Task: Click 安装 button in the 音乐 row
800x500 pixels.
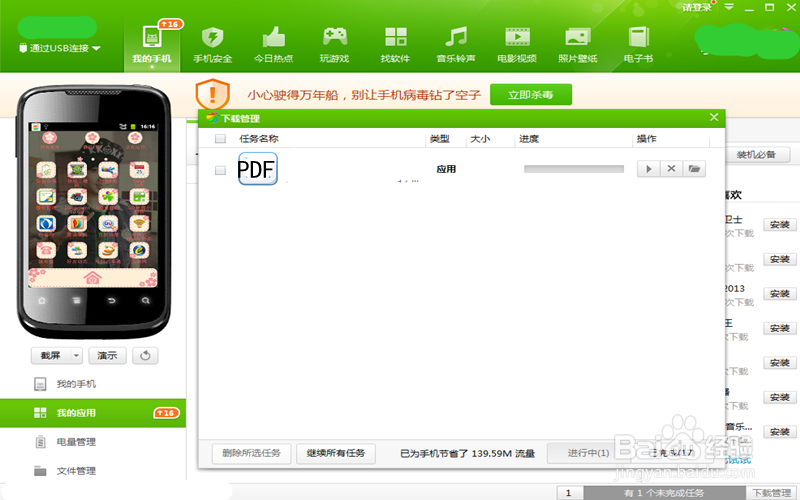Action: point(780,432)
